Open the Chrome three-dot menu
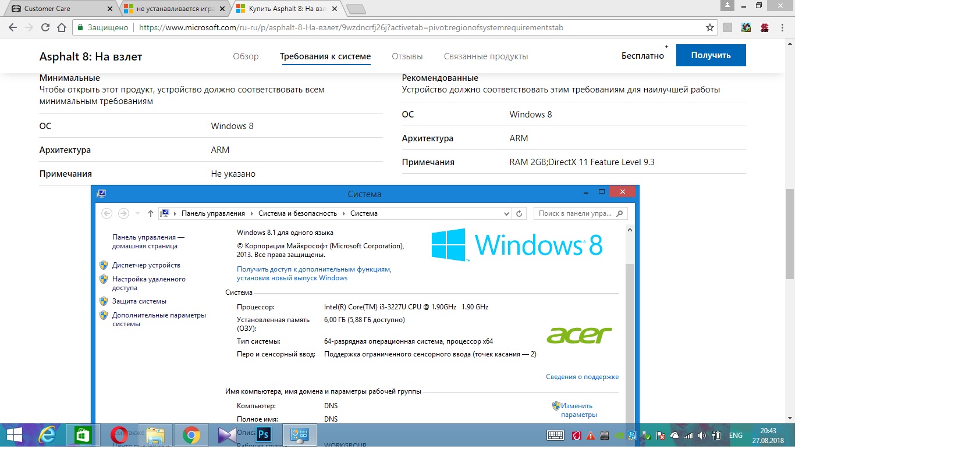 point(782,27)
